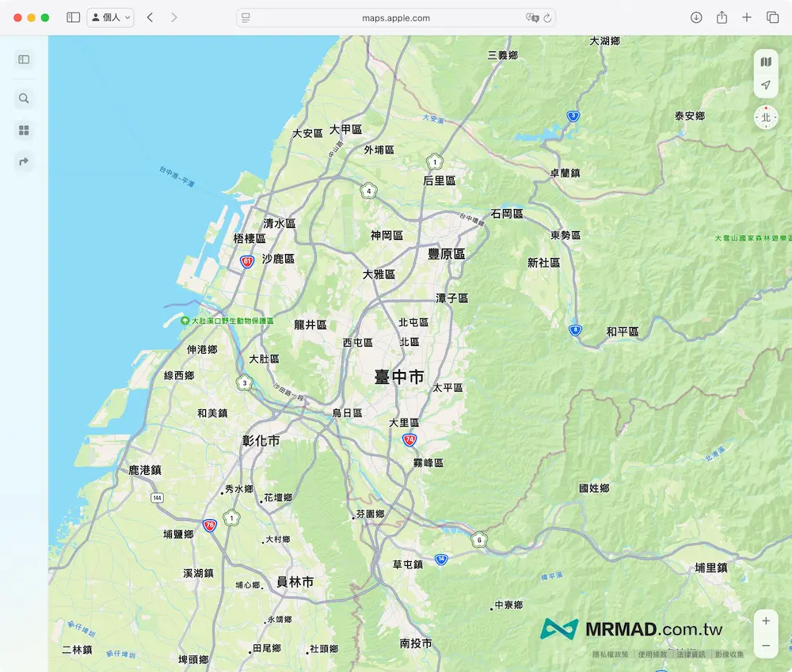Go back to previous page
This screenshot has height=672, width=792.
[x=150, y=17]
